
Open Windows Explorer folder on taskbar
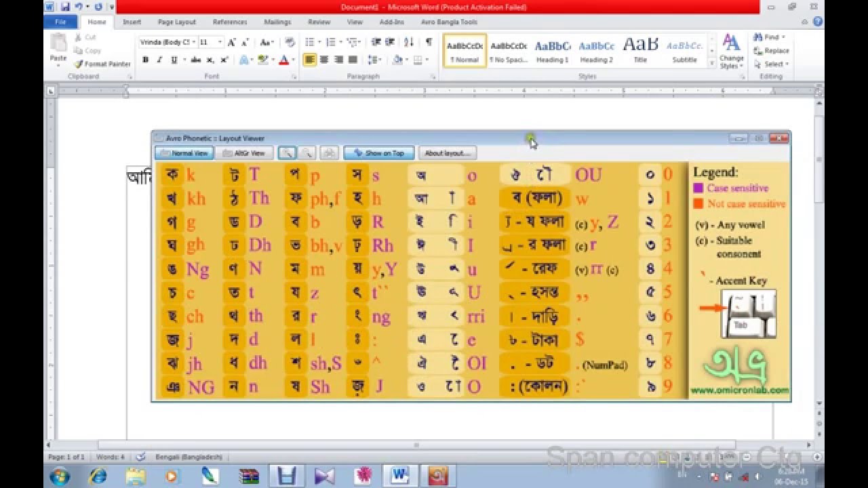pos(136,476)
